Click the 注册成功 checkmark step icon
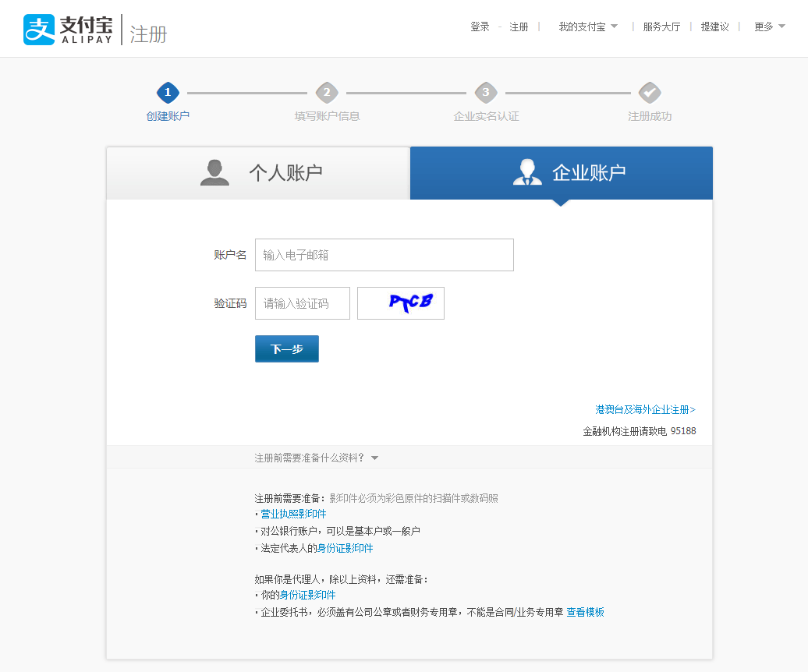The width and height of the screenshot is (808, 672). tap(650, 93)
